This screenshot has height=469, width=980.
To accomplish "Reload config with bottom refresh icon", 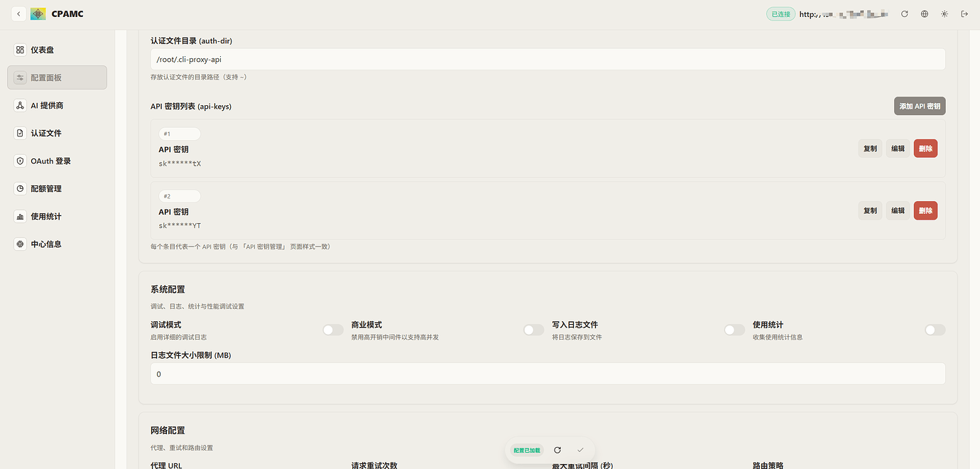I will tap(557, 450).
